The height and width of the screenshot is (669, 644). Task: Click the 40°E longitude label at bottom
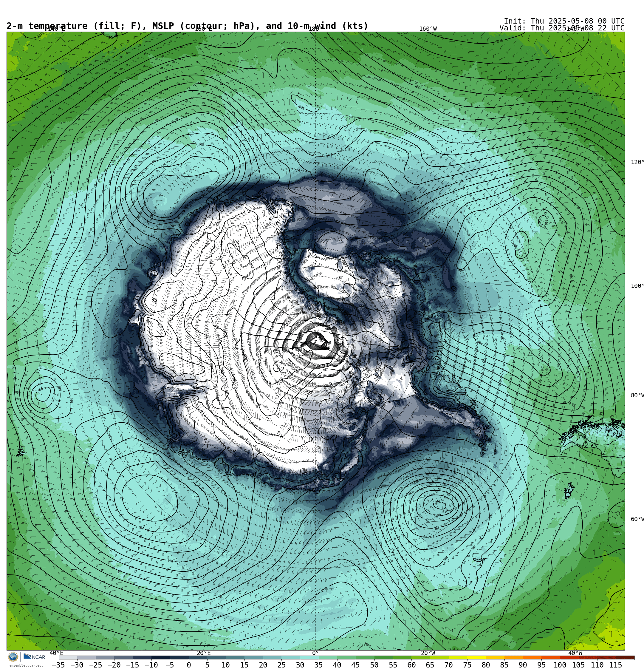(x=56, y=653)
